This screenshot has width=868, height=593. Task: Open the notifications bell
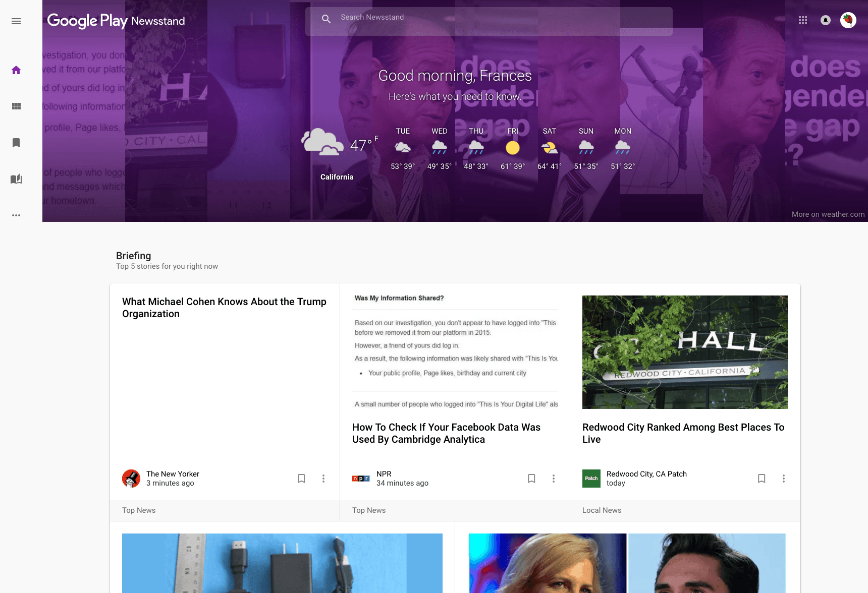[x=826, y=20]
